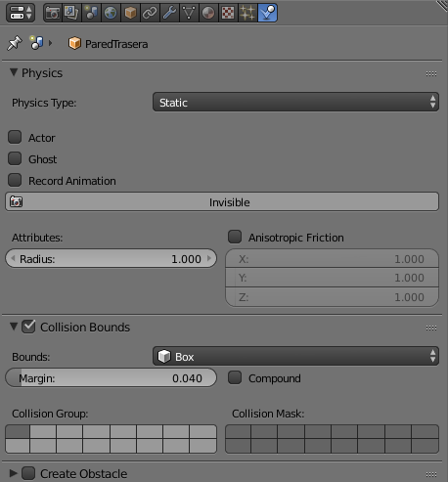This screenshot has width=448, height=482.
Task: Collapse the Physics panel
Action: tap(14, 72)
